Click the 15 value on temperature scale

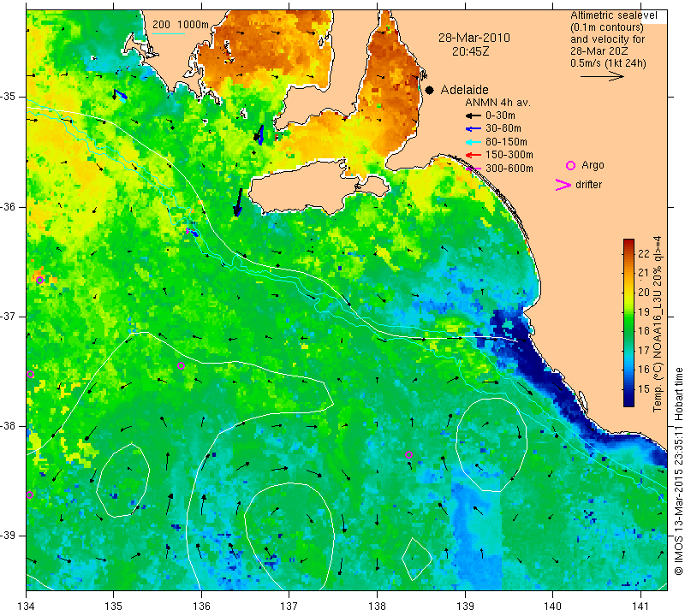(x=644, y=388)
